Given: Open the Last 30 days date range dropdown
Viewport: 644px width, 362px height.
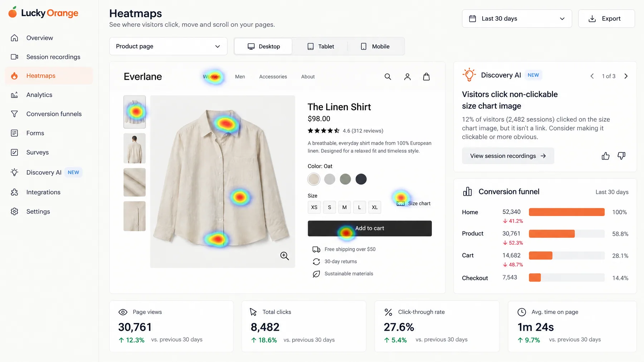Looking at the screenshot, I should (517, 19).
